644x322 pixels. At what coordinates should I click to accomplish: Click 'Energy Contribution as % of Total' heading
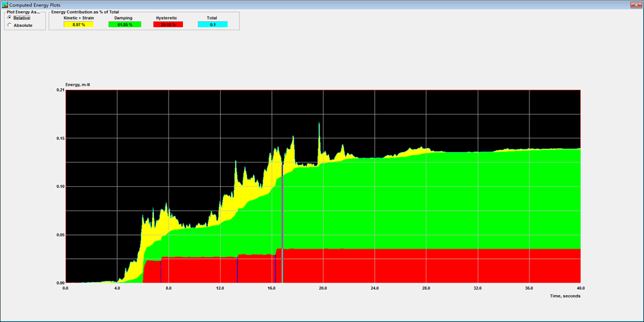pyautogui.click(x=85, y=12)
